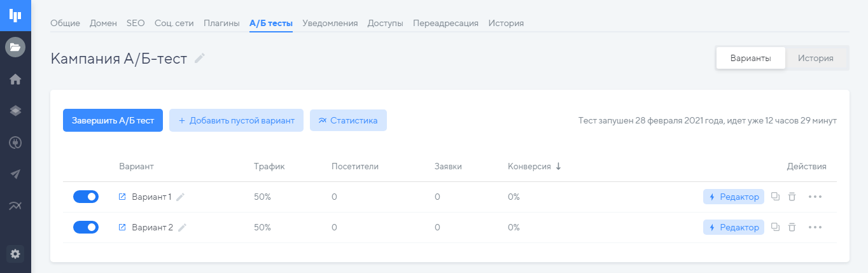This screenshot has height=273, width=868.
Task: Turn off the Вариант 2 toggle
Action: point(86,227)
